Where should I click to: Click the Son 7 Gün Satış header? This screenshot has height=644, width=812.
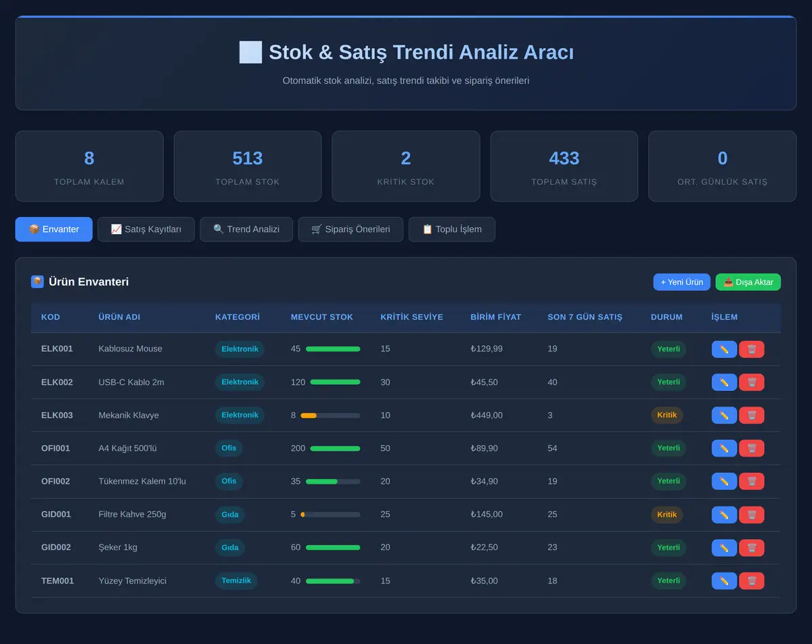click(585, 317)
